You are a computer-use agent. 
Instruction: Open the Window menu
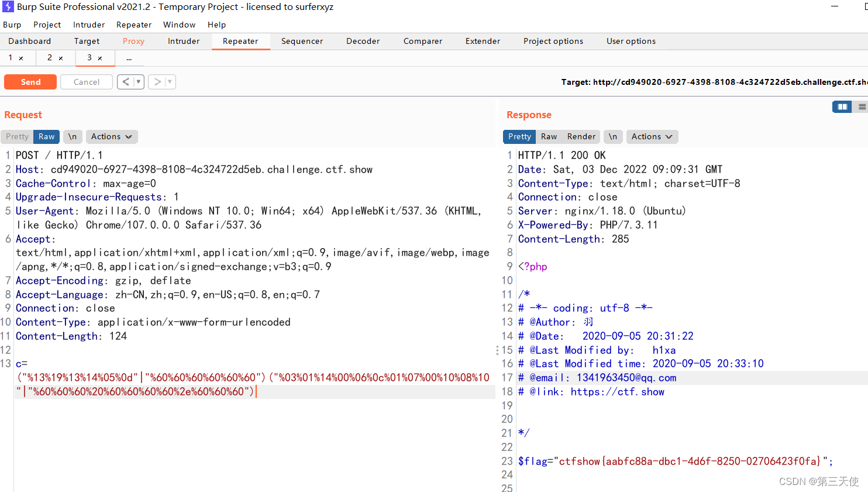point(179,25)
